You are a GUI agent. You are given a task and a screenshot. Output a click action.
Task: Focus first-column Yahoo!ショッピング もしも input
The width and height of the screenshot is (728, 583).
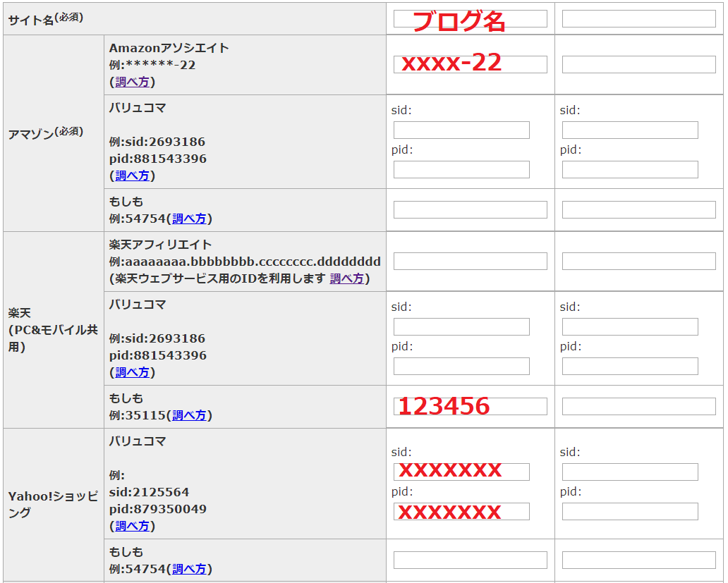pos(471,560)
